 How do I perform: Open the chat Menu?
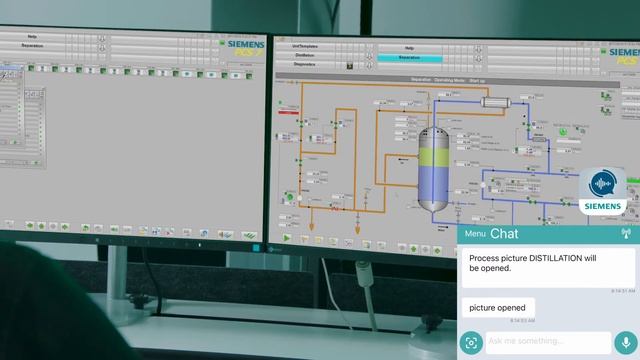click(x=475, y=234)
